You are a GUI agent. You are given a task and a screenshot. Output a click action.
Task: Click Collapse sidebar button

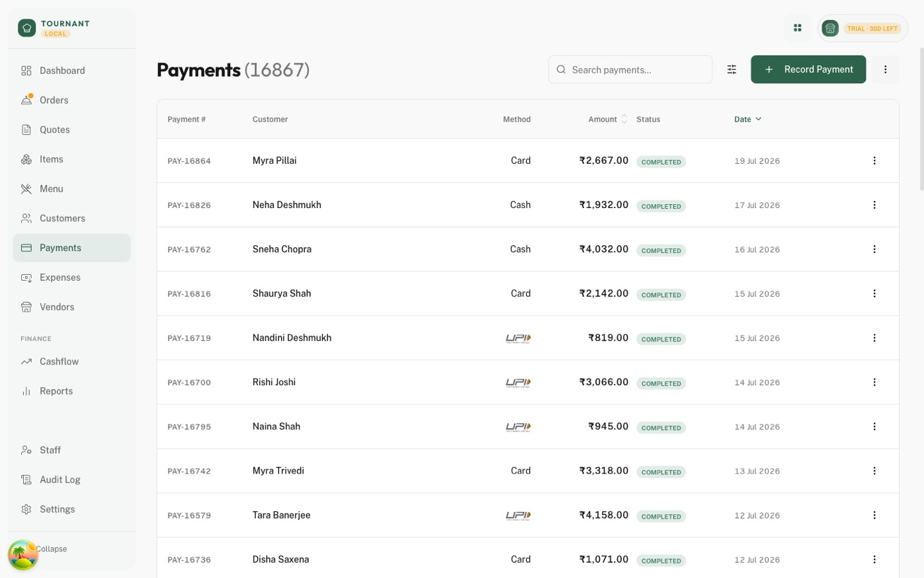coord(51,549)
